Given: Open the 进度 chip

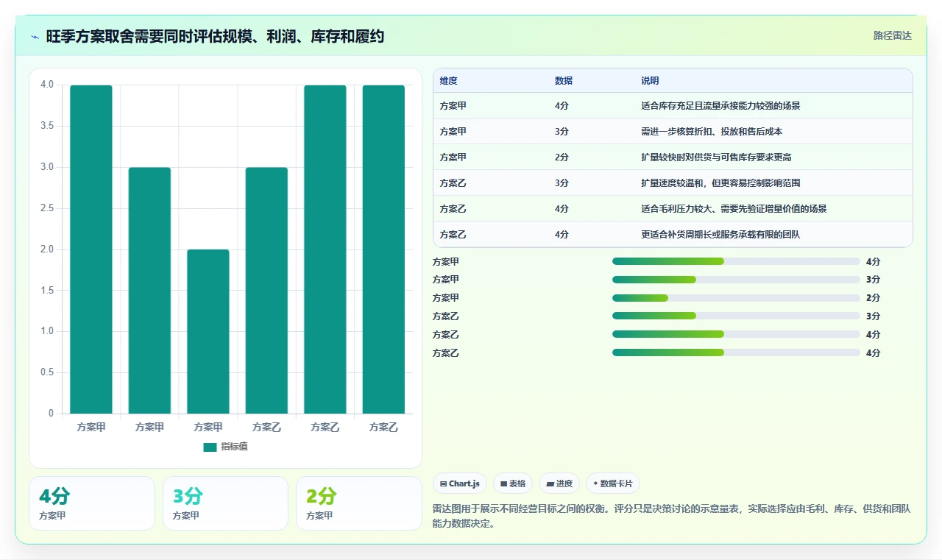Looking at the screenshot, I should (x=559, y=483).
